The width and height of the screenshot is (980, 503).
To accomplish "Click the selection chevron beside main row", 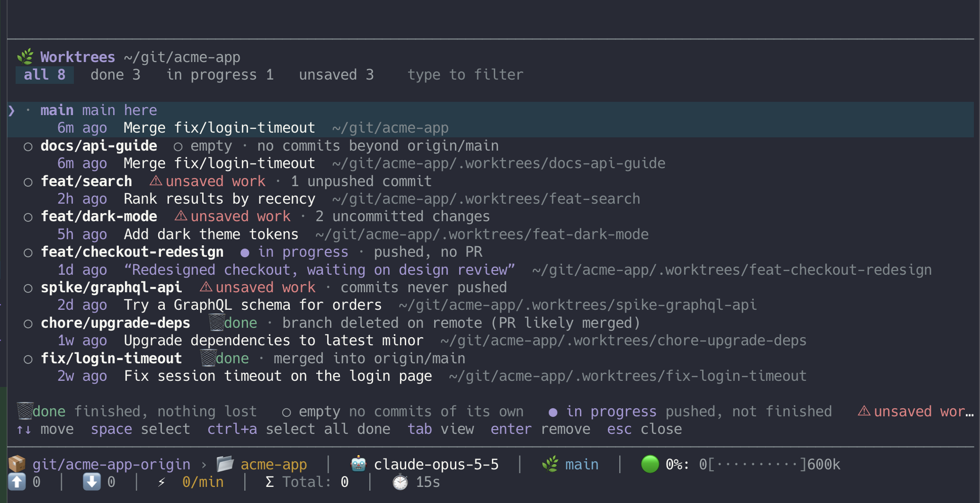I will click(12, 110).
